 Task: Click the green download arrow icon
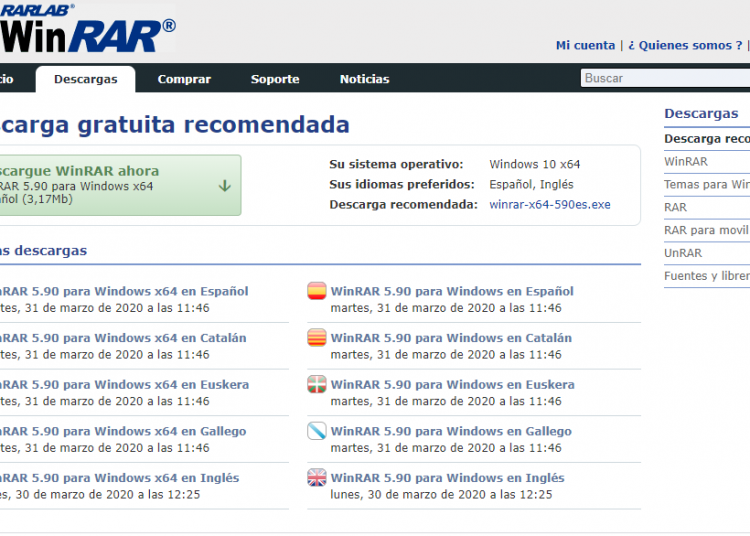(225, 186)
